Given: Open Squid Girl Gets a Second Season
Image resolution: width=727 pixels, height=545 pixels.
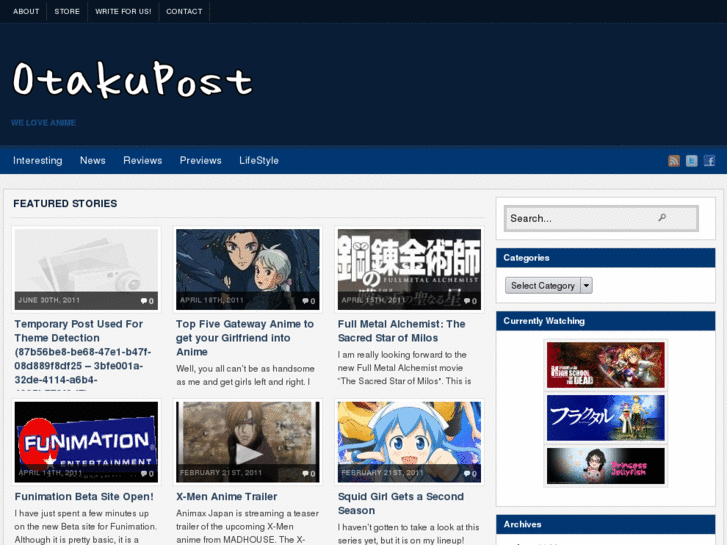Looking at the screenshot, I should (x=401, y=504).
